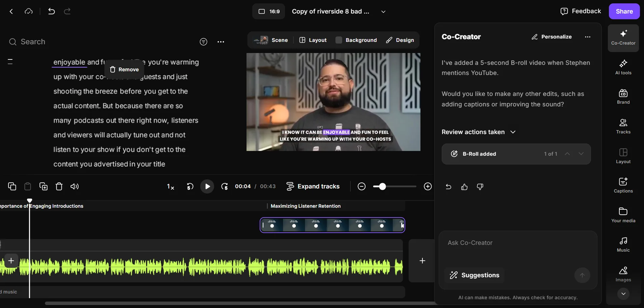Screen dimensions: 644x308
Task: Open Music panel in sidebar
Action: click(623, 245)
